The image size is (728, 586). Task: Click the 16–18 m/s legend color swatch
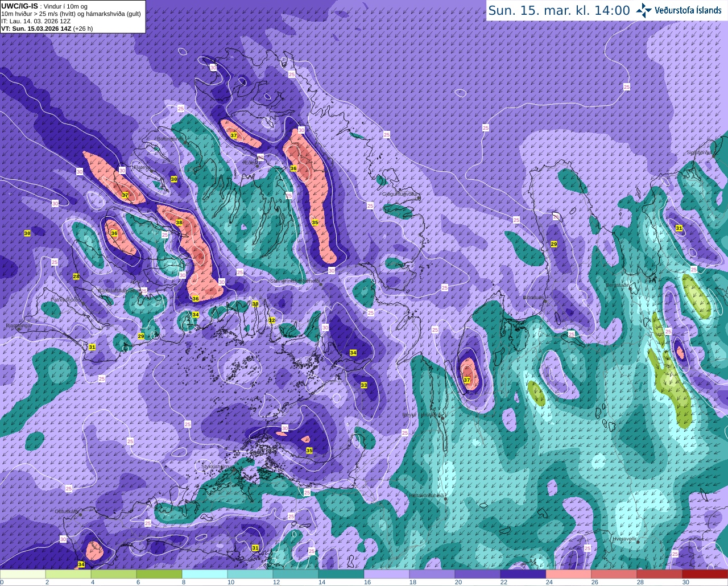tap(387, 573)
